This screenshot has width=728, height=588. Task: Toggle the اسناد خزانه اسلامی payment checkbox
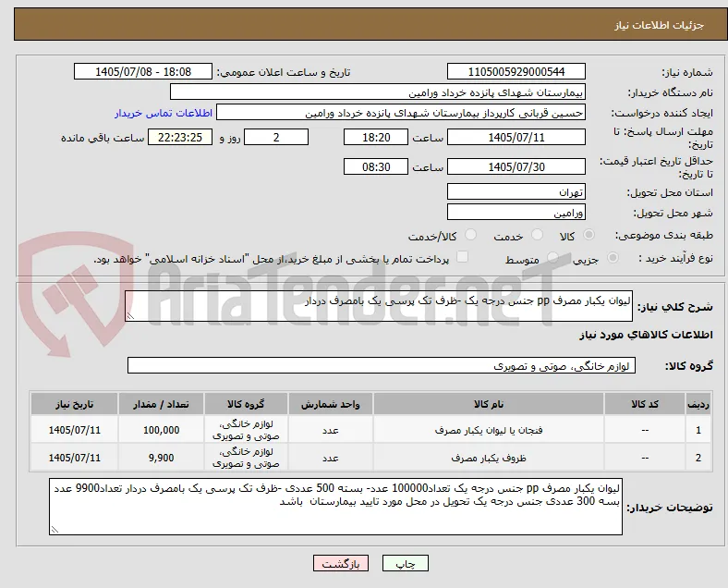pyautogui.click(x=462, y=257)
